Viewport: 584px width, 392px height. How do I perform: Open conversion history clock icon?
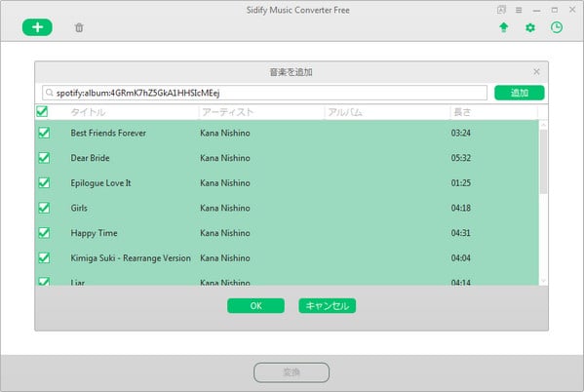557,27
